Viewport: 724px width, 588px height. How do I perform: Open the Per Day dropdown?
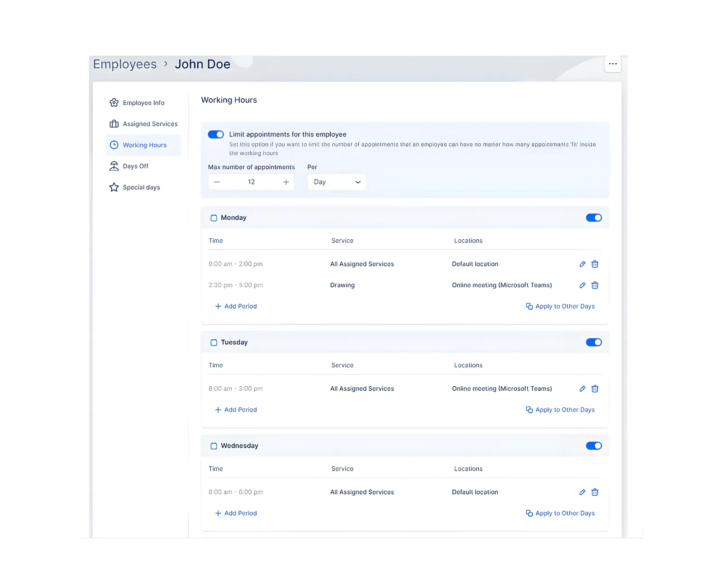pos(336,182)
